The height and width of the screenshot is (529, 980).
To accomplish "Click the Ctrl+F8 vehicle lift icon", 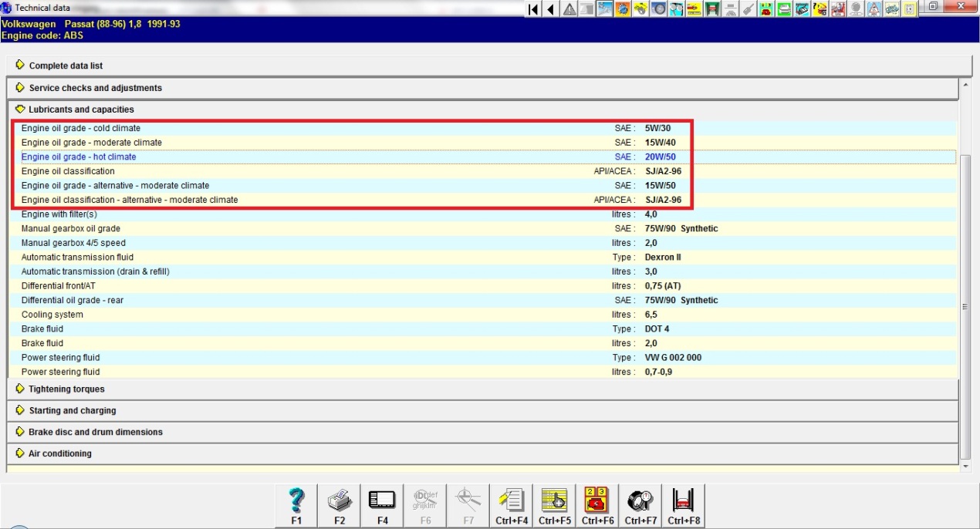I will 684,505.
